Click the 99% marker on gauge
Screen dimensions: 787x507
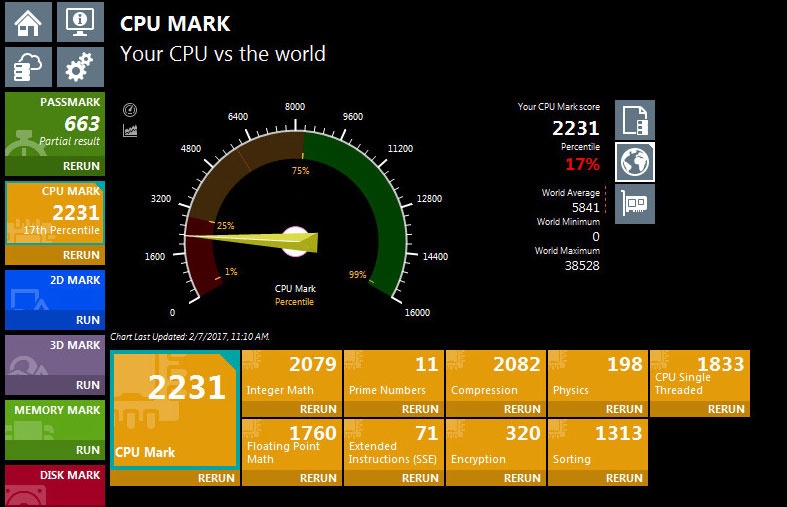pos(357,275)
